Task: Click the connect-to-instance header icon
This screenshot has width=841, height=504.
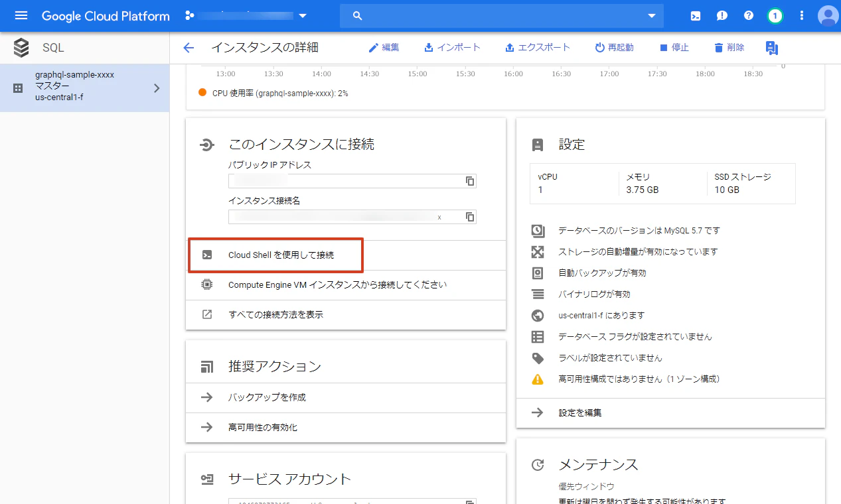Action: [x=207, y=145]
